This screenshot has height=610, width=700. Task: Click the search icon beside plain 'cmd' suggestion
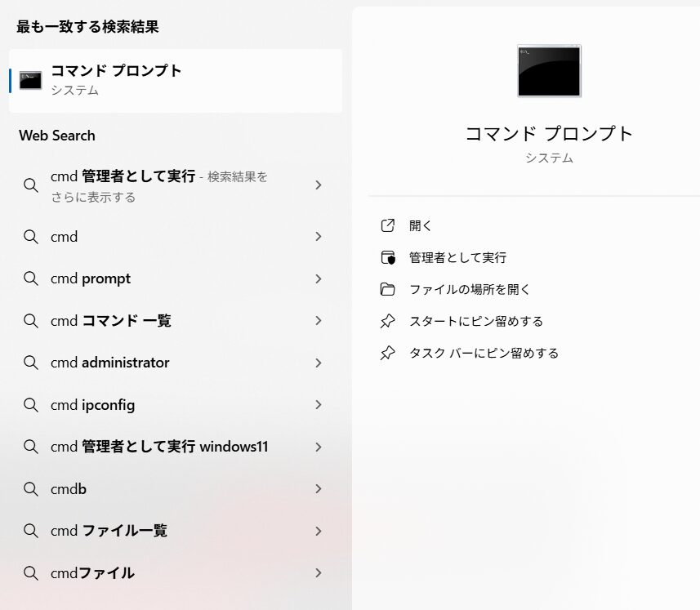[31, 237]
